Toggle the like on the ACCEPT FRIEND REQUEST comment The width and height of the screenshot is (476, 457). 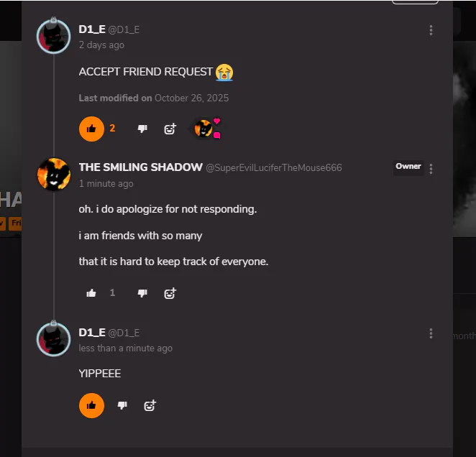coord(91,129)
